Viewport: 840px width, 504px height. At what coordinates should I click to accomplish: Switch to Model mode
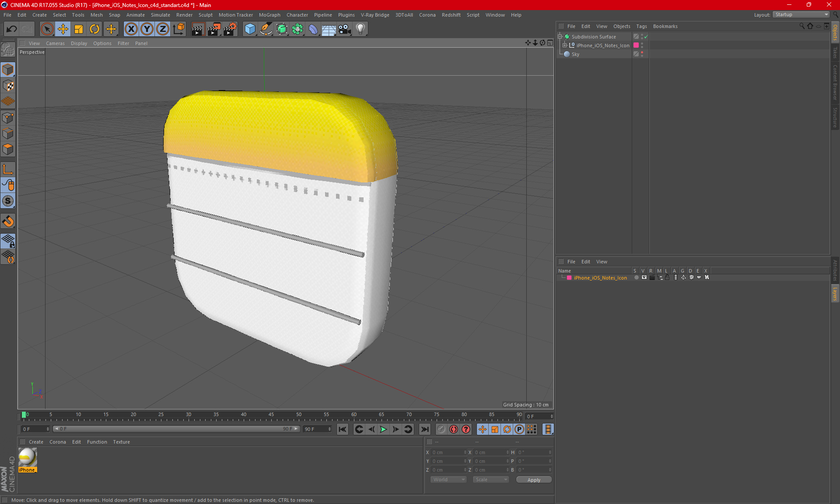(x=8, y=70)
